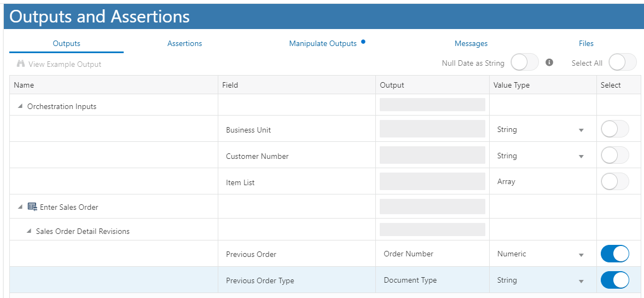Image resolution: width=644 pixels, height=298 pixels.
Task: Switch to the Assertions tab
Action: [x=184, y=43]
